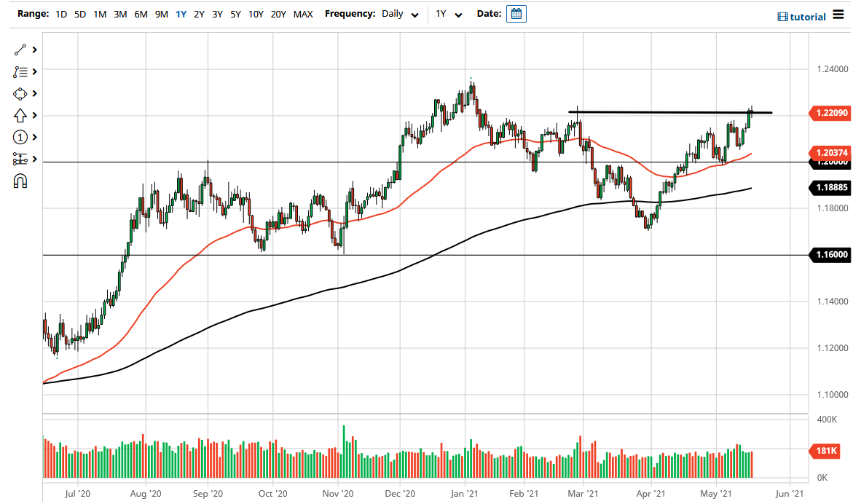The image size is (853, 504).
Task: Expand the numbered label tool options chevron
Action: tap(35, 137)
